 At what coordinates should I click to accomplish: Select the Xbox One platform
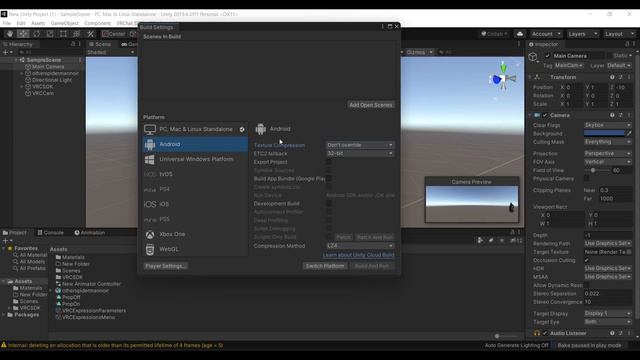point(195,234)
